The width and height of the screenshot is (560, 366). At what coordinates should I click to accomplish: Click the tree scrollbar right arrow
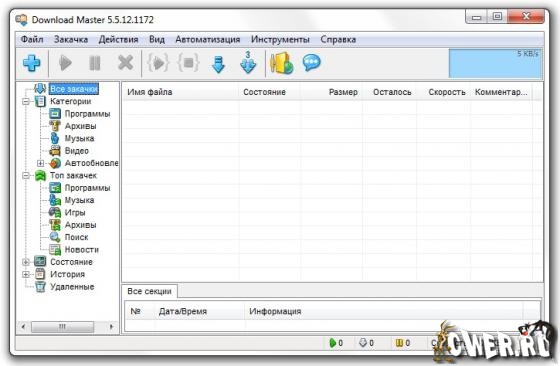point(111,326)
